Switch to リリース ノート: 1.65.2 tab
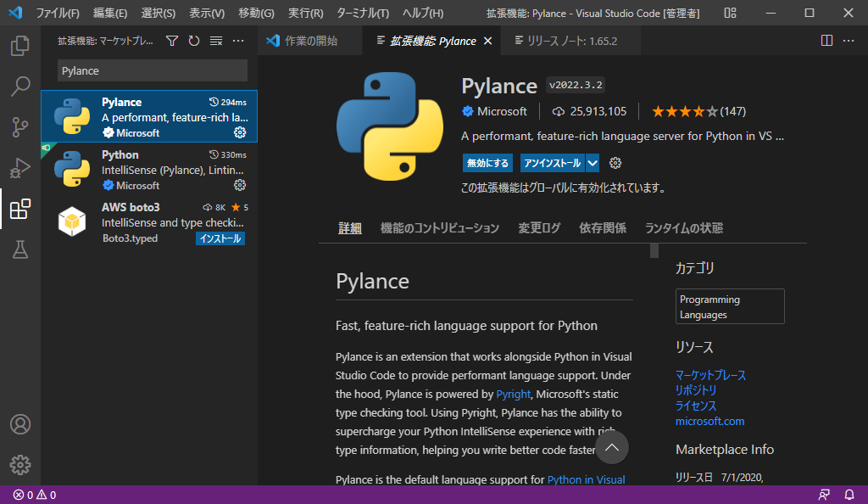Screen dimensions: 868x504 [570, 41]
